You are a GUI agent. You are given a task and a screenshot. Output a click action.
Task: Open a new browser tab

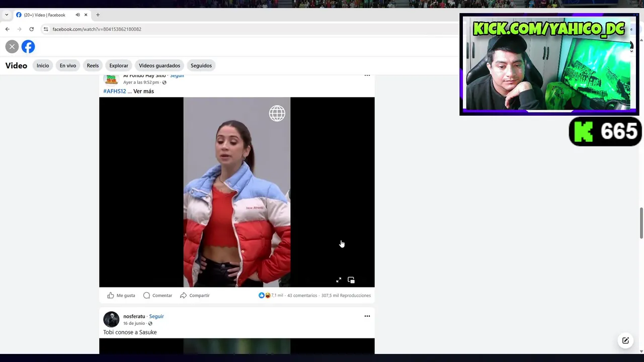98,15
